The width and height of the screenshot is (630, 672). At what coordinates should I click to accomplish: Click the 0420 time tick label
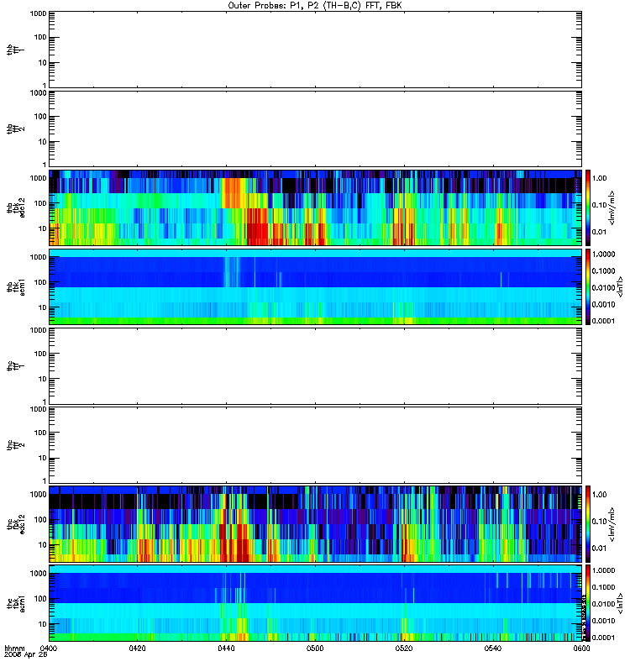[137, 648]
